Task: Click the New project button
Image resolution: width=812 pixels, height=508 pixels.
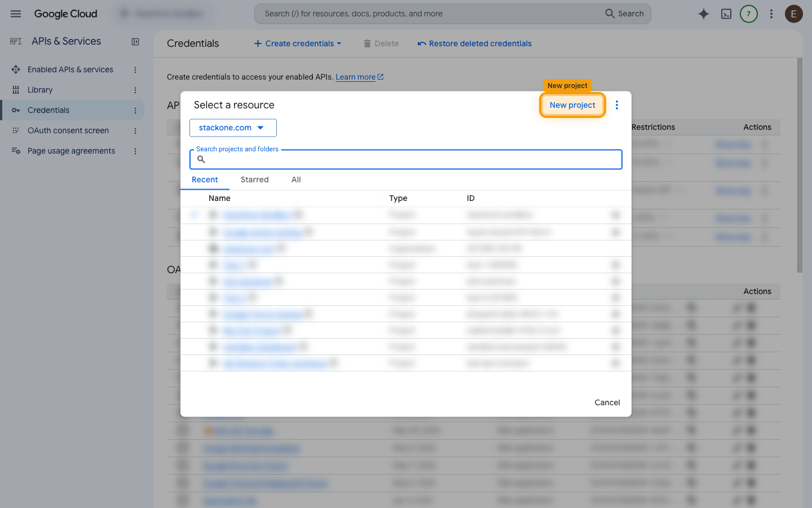Action: pos(572,105)
